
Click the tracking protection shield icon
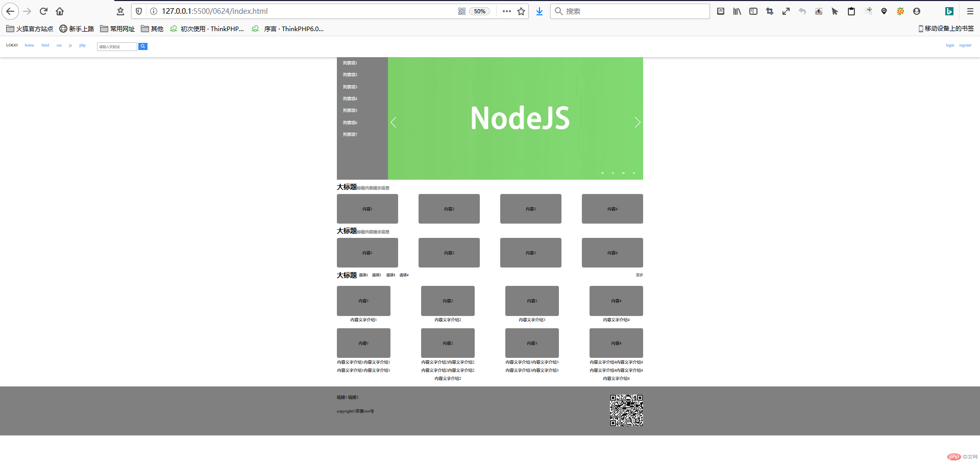coord(139,11)
